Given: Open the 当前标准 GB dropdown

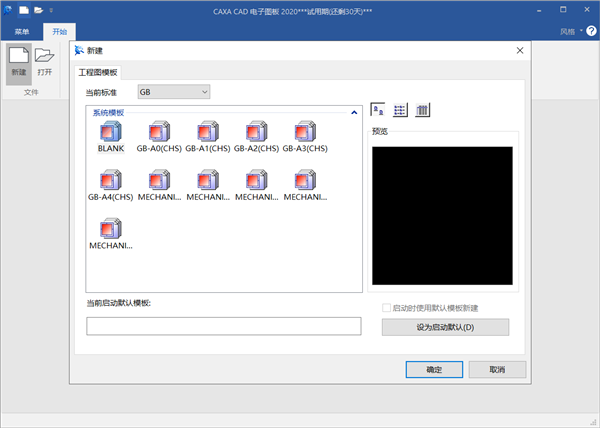Looking at the screenshot, I should (x=174, y=92).
